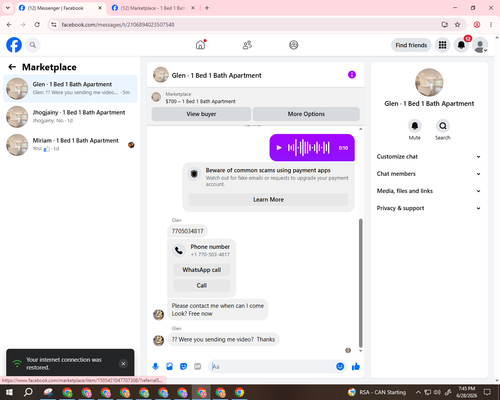Bookmark this page with the star
Image resolution: width=500 pixels, height=400 pixels.
457,25
